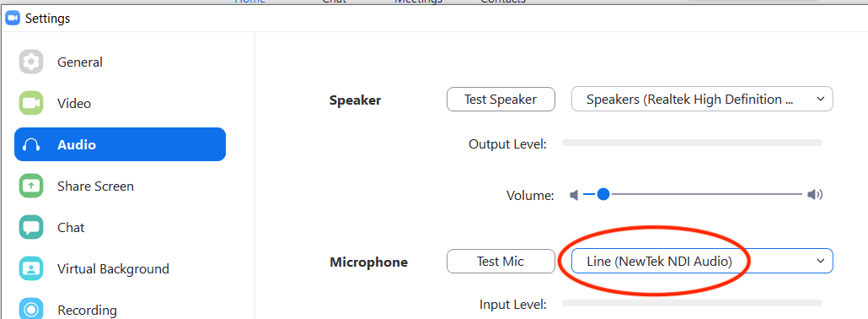The height and width of the screenshot is (319, 868).
Task: Click the Test Mic button
Action: 501,261
